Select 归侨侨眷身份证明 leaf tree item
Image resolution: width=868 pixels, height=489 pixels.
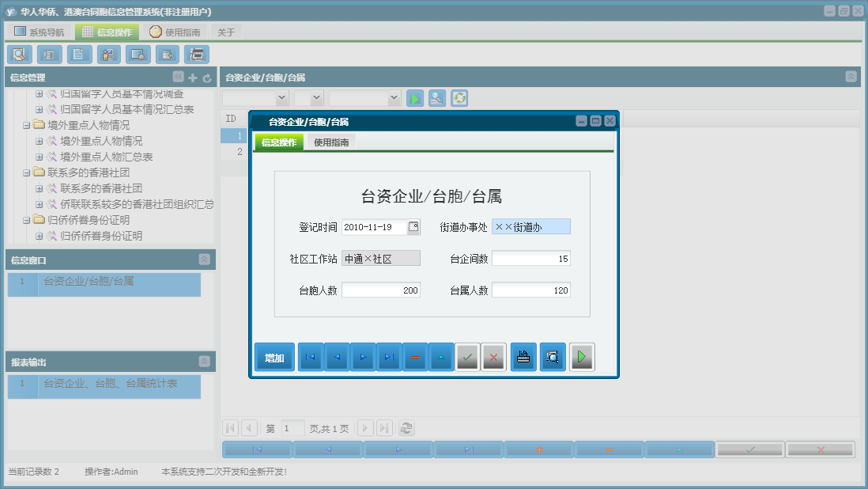click(x=101, y=236)
